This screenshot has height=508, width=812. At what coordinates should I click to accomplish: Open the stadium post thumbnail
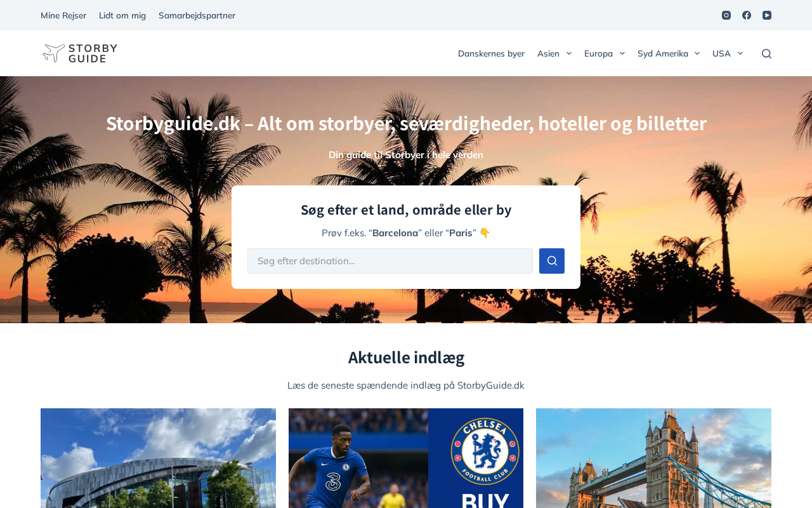pos(158,458)
